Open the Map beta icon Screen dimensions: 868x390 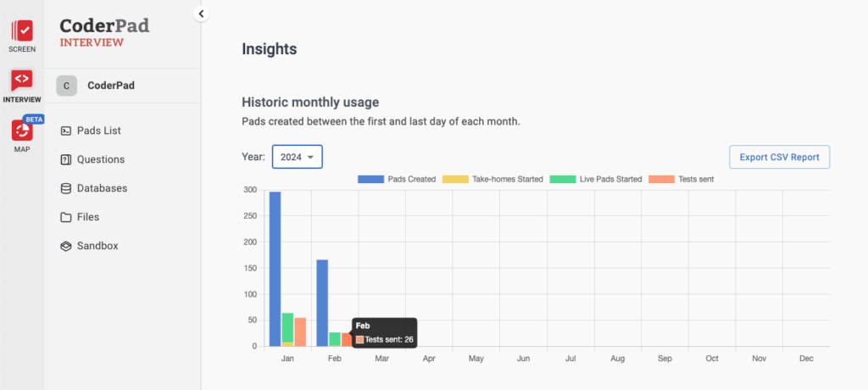(22, 131)
